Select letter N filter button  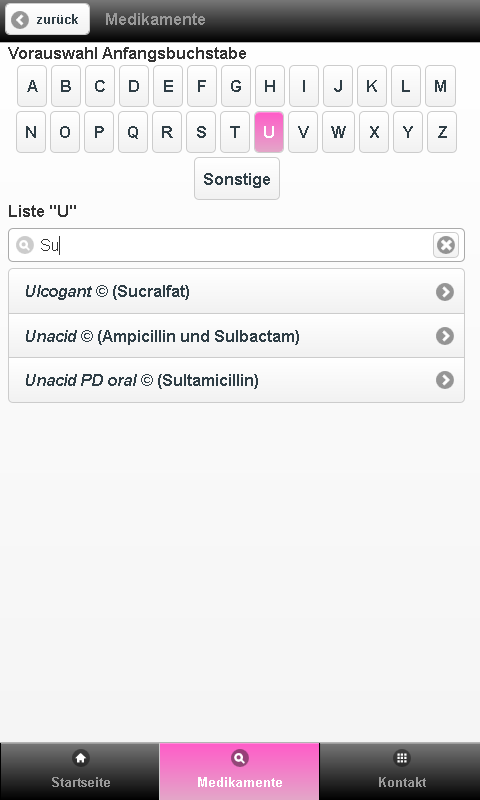pos(31,132)
